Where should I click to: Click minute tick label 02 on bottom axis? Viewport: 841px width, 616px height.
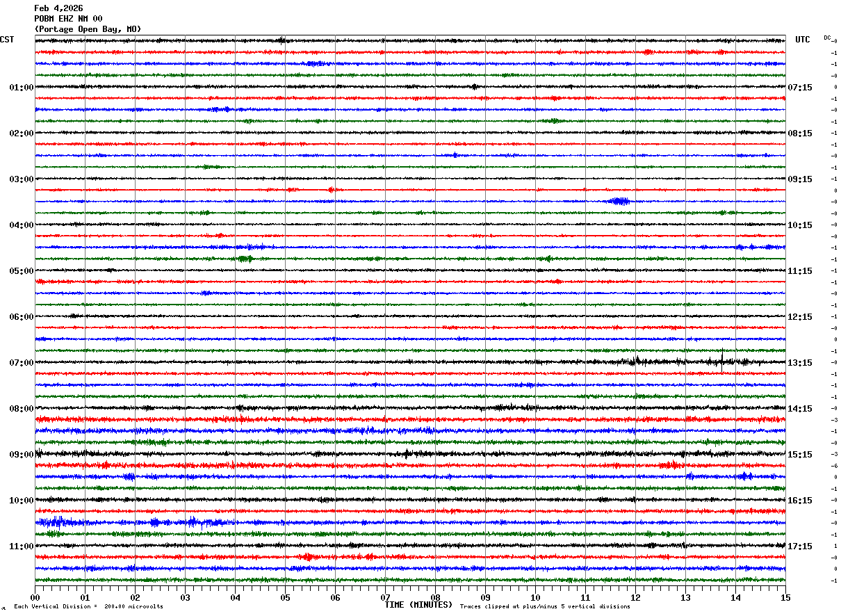135,597
